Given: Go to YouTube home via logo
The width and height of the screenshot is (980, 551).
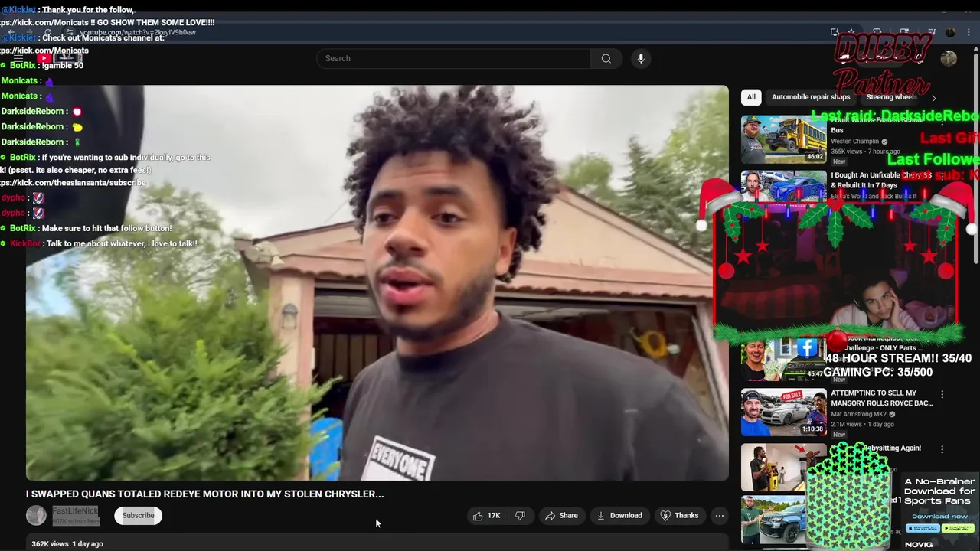Looking at the screenshot, I should pyautogui.click(x=60, y=58).
